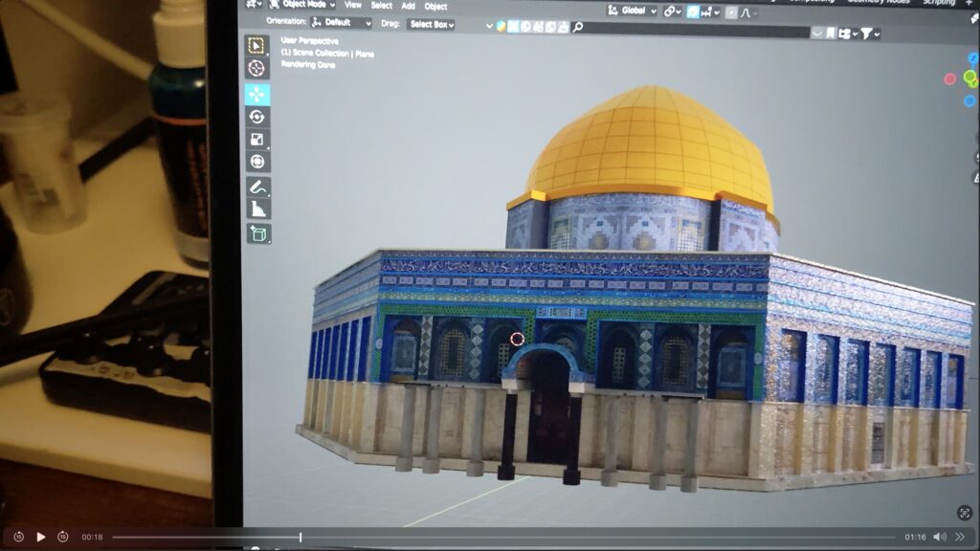This screenshot has height=551, width=980.
Task: Toggle proportional editing
Action: click(x=730, y=12)
